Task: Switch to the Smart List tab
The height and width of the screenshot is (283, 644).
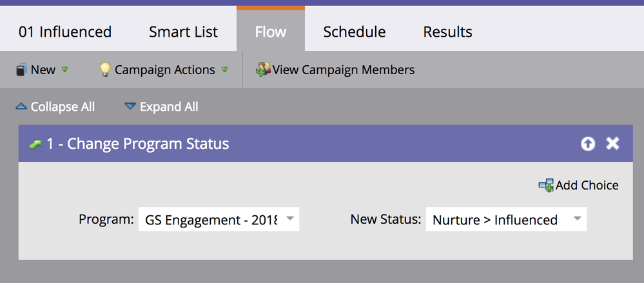Action: 184,32
